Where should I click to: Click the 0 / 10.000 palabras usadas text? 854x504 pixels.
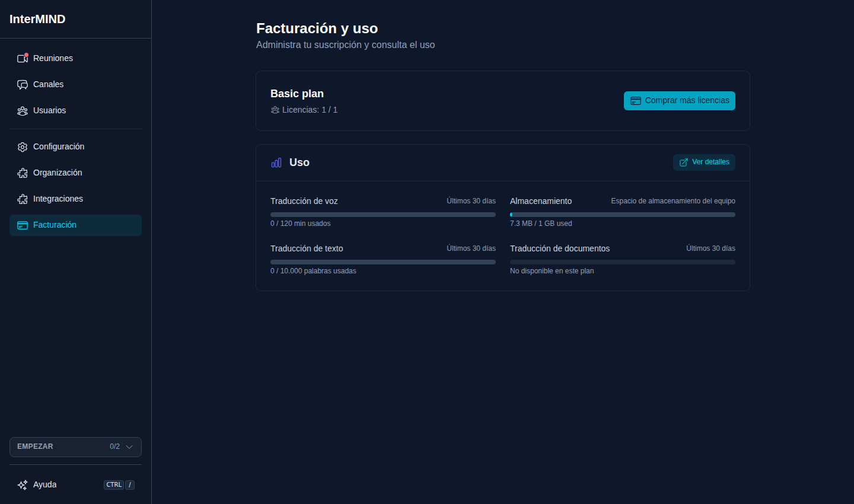pyautogui.click(x=313, y=271)
